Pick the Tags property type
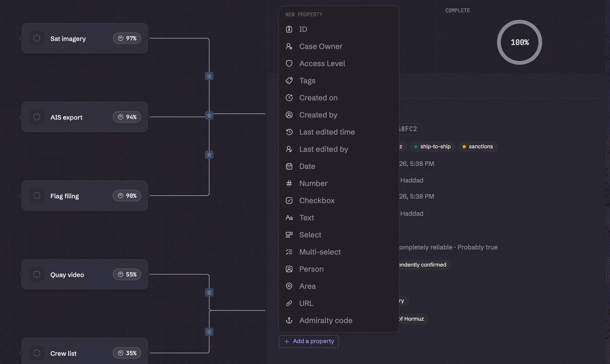610x364 pixels. (339, 81)
